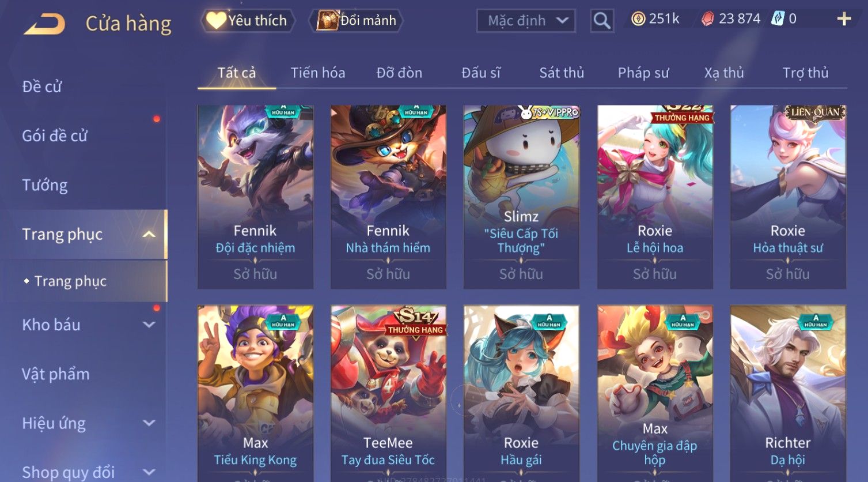Switch to the Sát thủ tab
Screen dimensions: 868x482
(x=562, y=73)
